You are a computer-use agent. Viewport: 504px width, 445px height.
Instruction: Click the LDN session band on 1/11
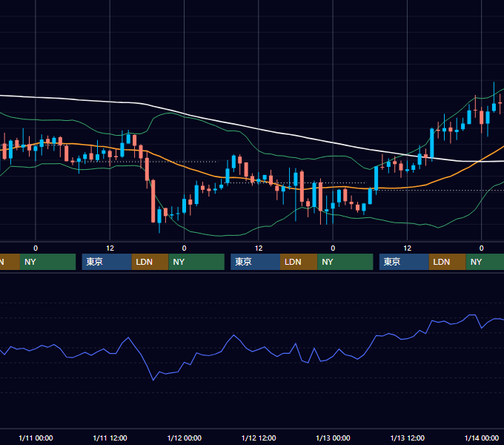coord(150,262)
